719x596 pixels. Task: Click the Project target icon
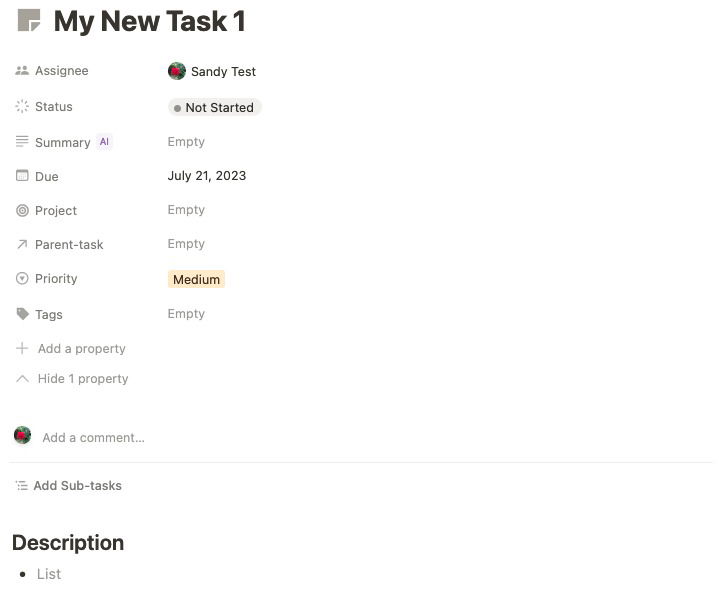(22, 210)
